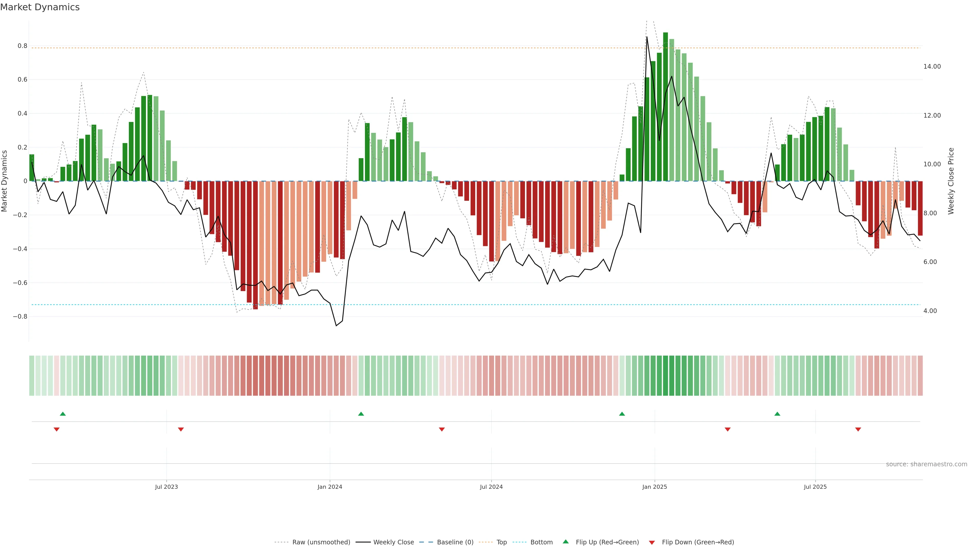Click the last red Flip Down marker
980x551 pixels.
click(858, 429)
